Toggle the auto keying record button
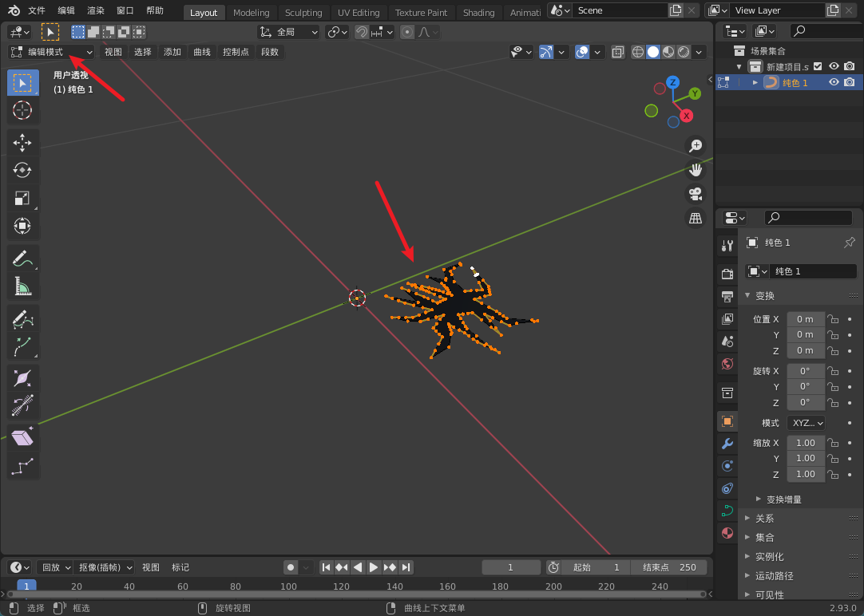864x616 pixels. (291, 567)
